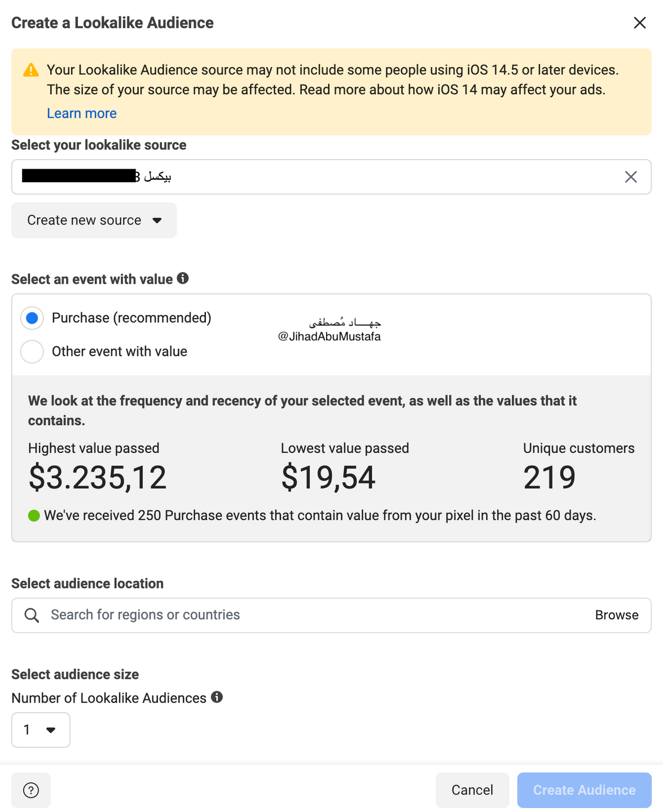Viewport: 663px width, 812px height.
Task: Clear the selected lookalike source
Action: pos(631,177)
